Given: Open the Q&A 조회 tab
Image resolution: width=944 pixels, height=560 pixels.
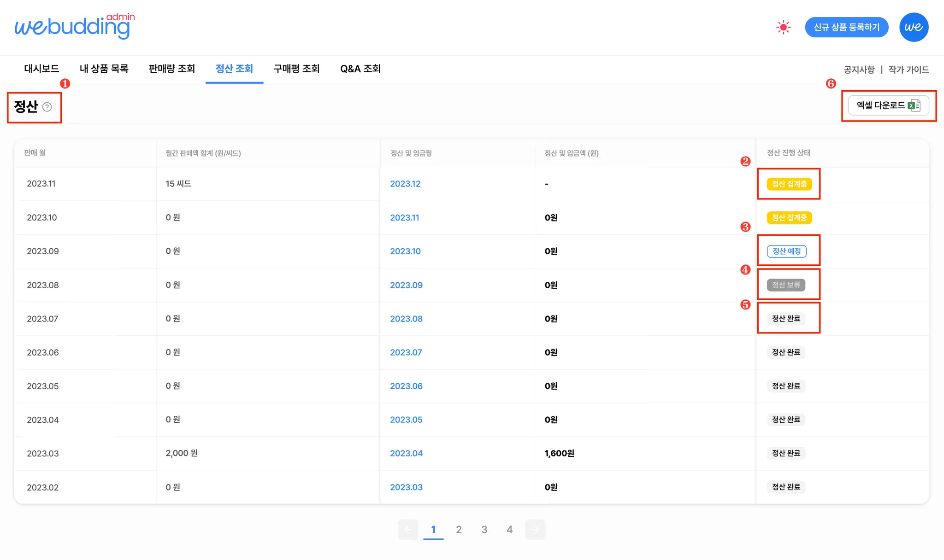Looking at the screenshot, I should [360, 69].
